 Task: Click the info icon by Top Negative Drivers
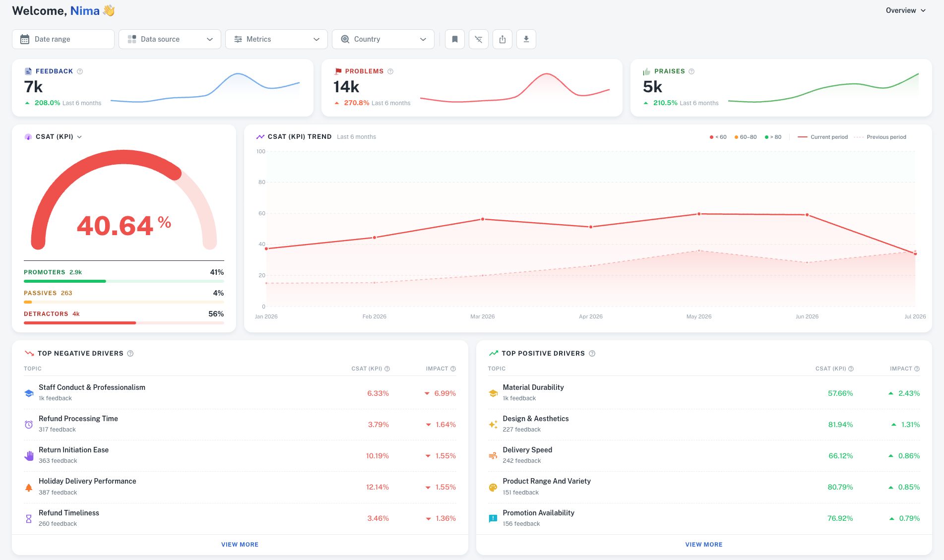130,354
